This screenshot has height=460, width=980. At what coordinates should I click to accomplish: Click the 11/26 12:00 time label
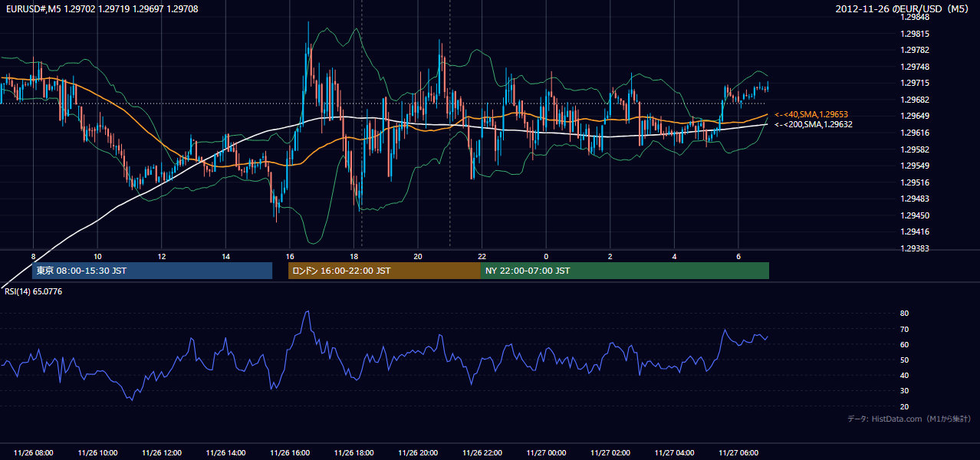tap(161, 452)
